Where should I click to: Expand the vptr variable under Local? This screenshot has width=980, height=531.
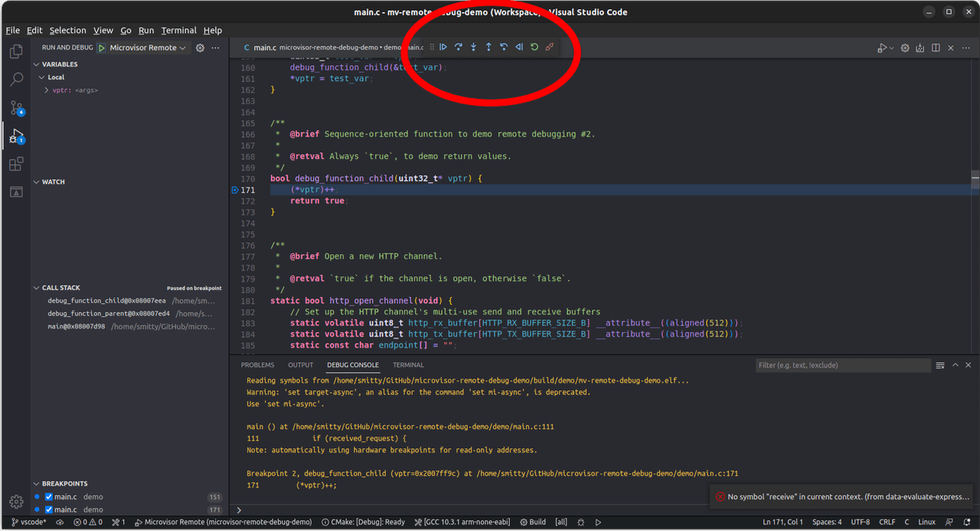[x=46, y=90]
